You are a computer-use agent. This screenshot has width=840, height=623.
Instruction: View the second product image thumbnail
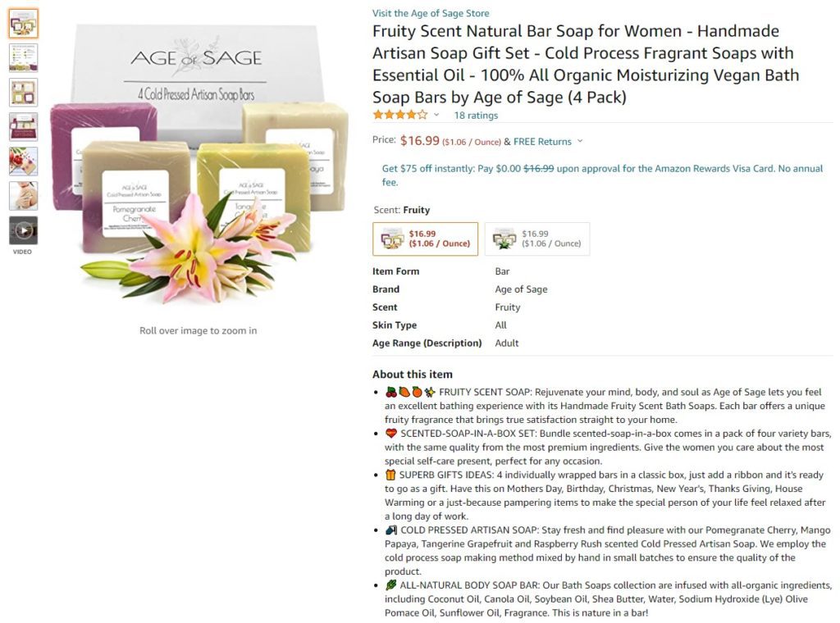click(x=23, y=58)
